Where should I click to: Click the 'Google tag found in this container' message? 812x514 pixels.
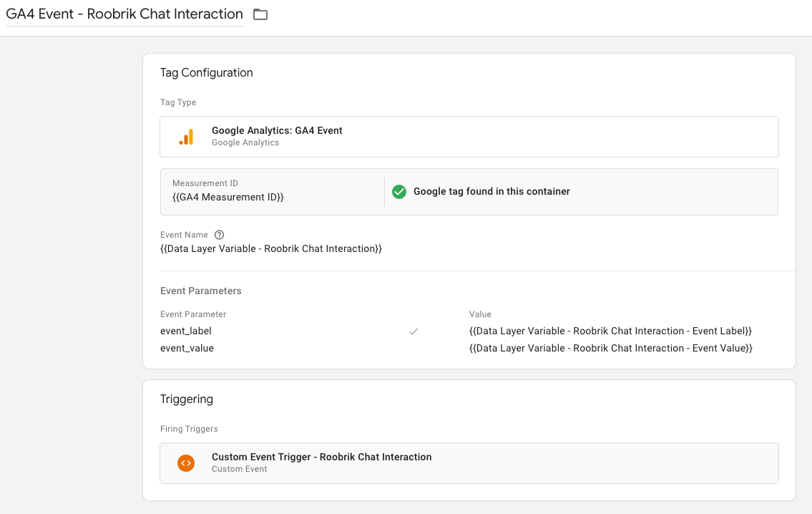pyautogui.click(x=491, y=192)
